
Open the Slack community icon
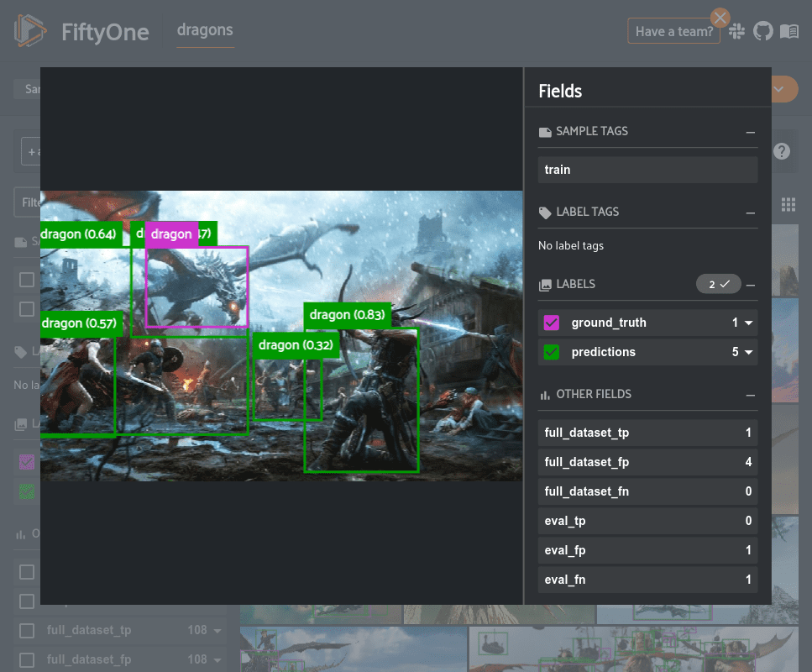coord(736,32)
